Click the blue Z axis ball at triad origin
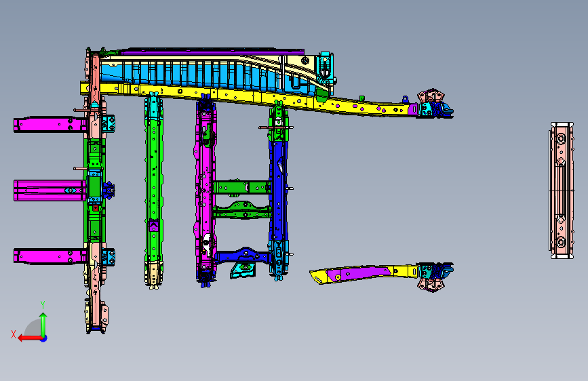 point(44,338)
